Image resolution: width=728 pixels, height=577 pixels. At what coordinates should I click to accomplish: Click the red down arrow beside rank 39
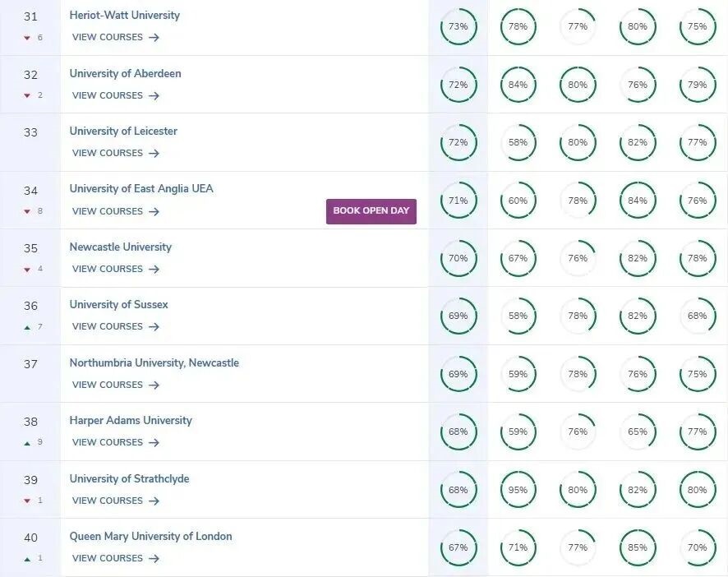[27, 501]
